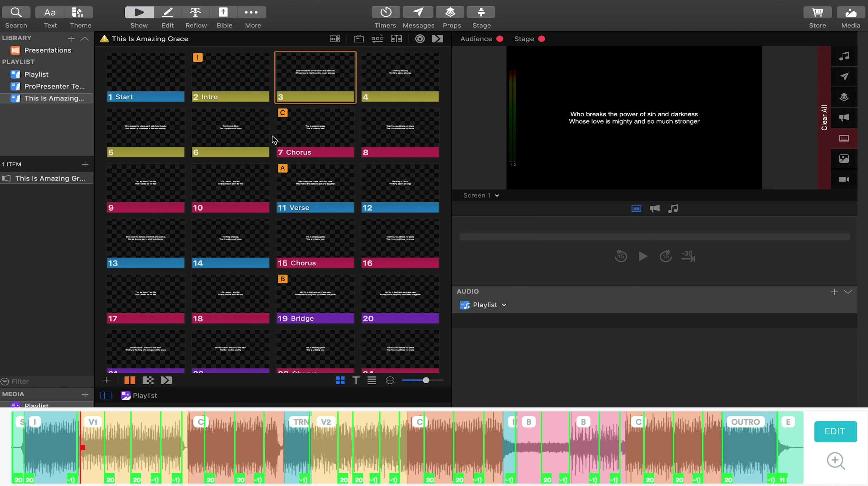The width and height of the screenshot is (868, 486).
Task: Expand the library panel with arrow
Action: tap(84, 38)
